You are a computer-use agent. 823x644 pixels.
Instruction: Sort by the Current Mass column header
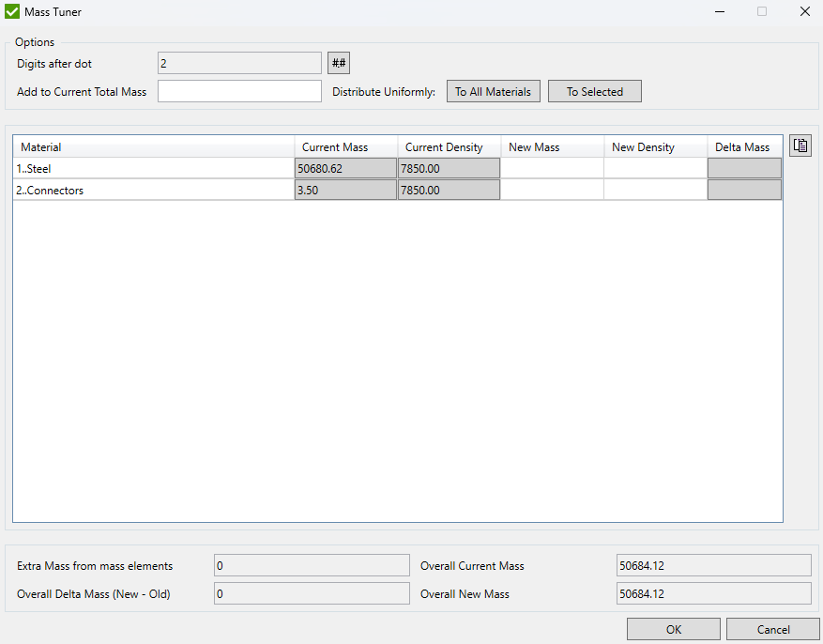(x=345, y=147)
